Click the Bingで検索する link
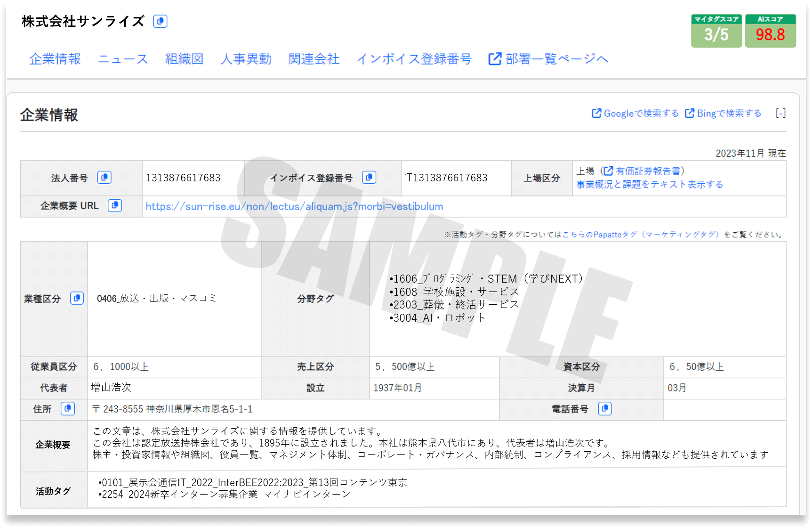Viewport: 812px width, 528px height. [729, 113]
